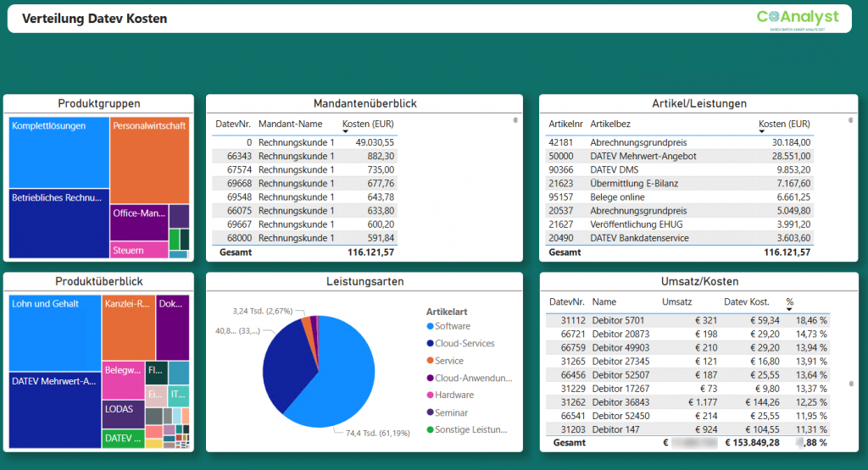The width and height of the screenshot is (868, 470).
Task: Click the Mandant-Name column header
Action: point(290,124)
